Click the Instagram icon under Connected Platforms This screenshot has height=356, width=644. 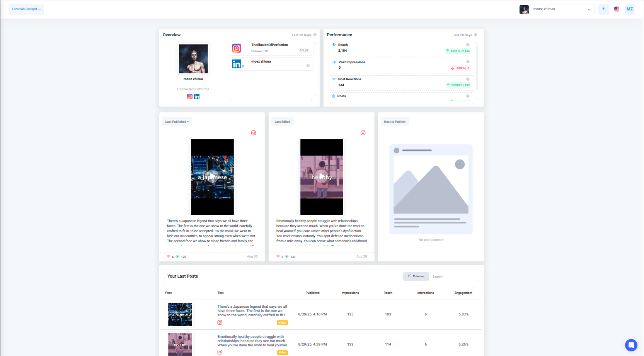[x=190, y=97]
